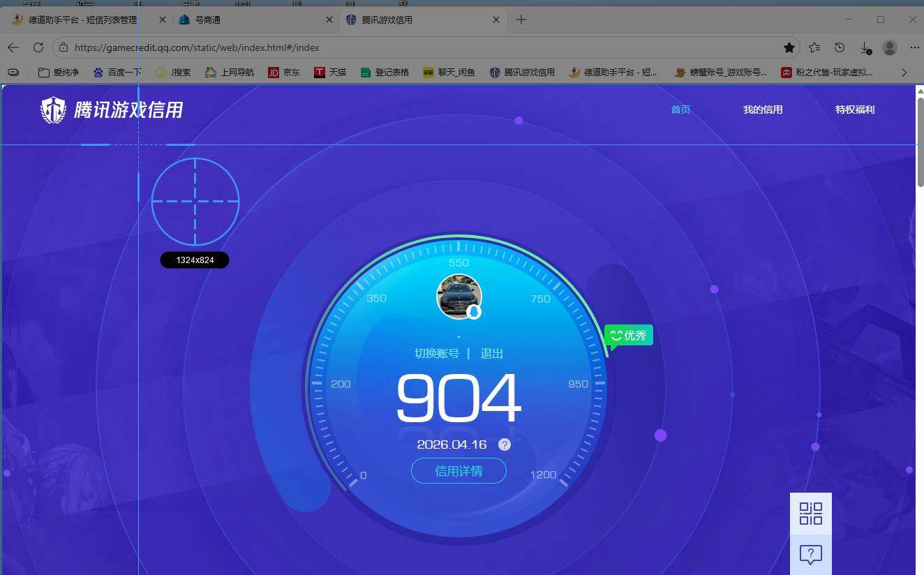Open a new browser tab
The width and height of the screenshot is (924, 575).
(521, 20)
